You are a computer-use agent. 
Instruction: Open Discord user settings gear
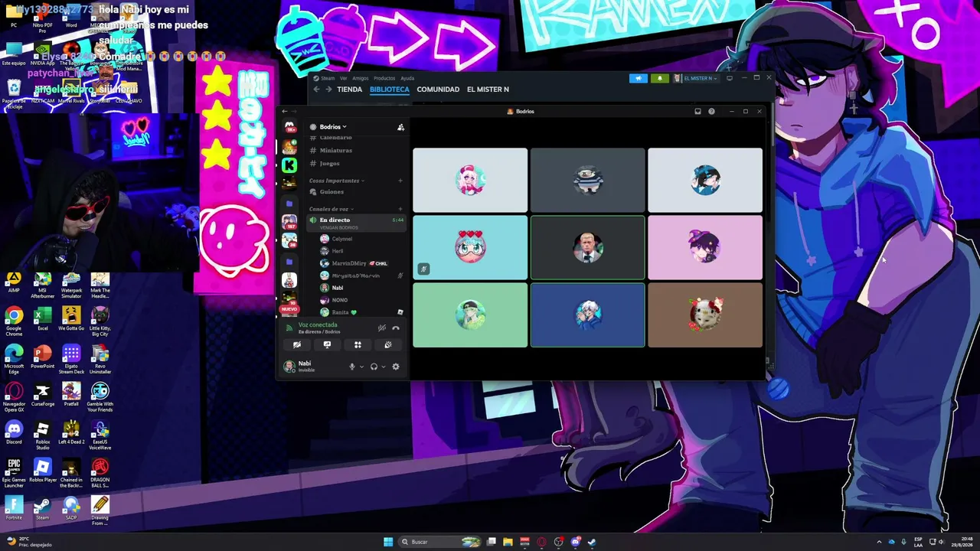point(396,367)
